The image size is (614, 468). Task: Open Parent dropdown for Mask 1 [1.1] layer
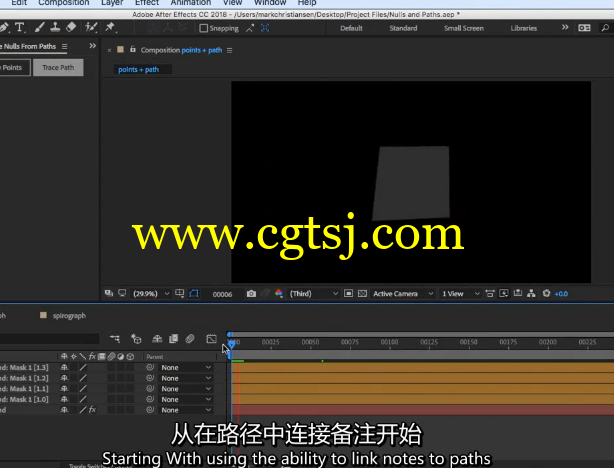186,388
